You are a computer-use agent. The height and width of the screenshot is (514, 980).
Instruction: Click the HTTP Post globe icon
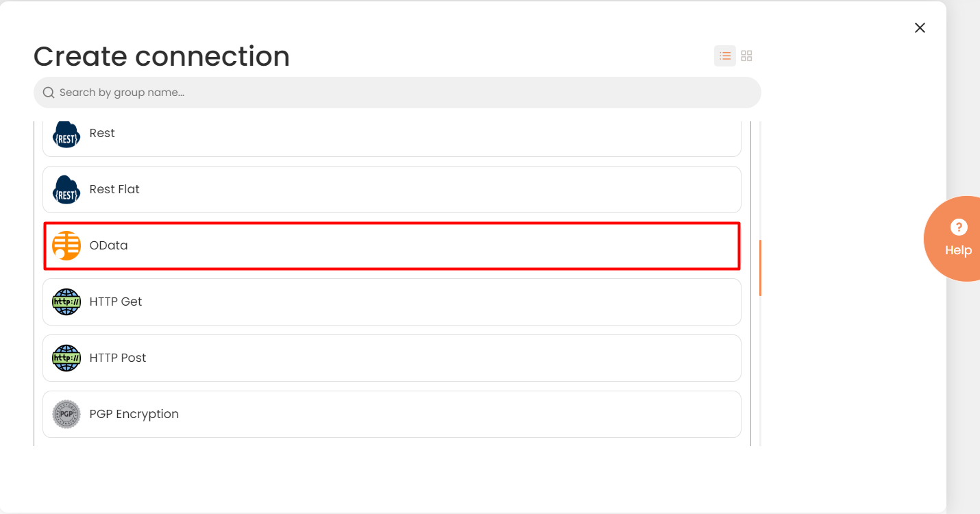66,358
